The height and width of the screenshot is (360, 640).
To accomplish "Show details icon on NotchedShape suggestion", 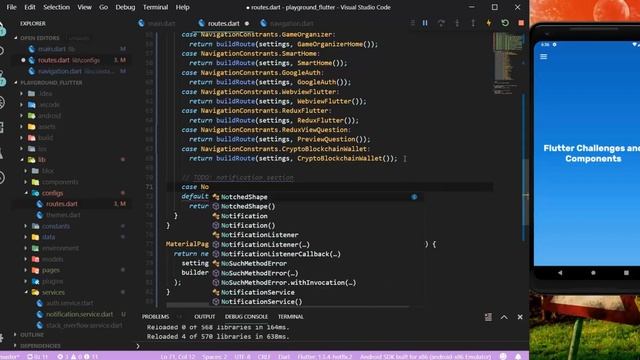I will tap(414, 197).
